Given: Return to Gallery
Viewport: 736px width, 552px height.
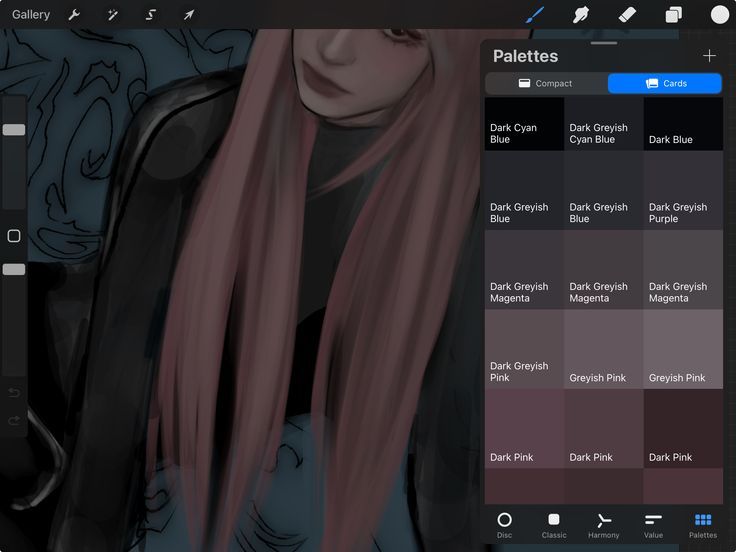Looking at the screenshot, I should tap(31, 15).
